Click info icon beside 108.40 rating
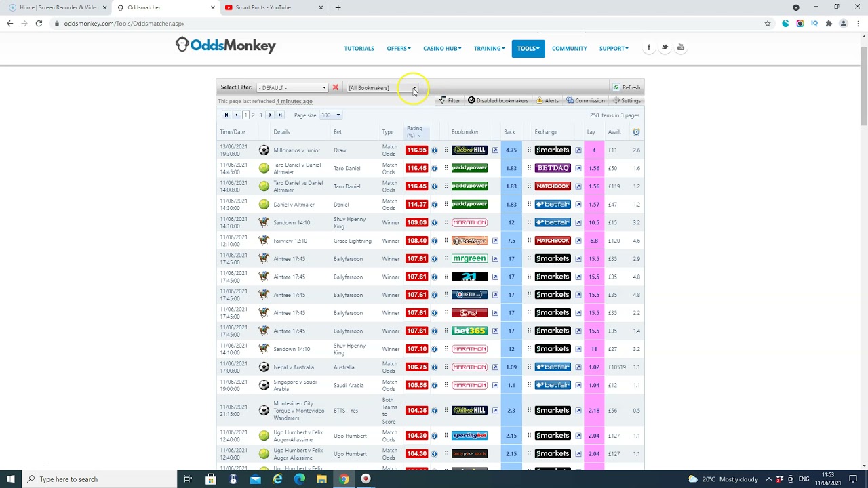Screen dimensions: 868x488 (x=434, y=241)
